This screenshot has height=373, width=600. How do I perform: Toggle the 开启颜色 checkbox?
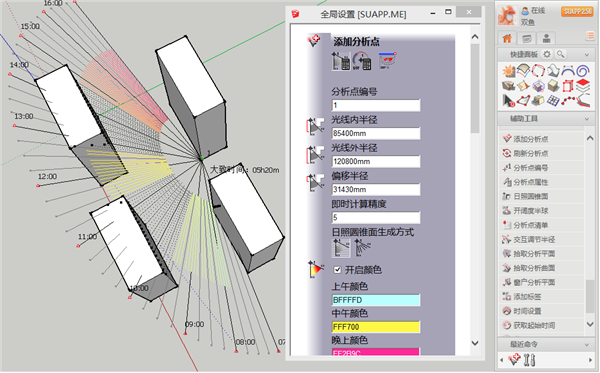point(337,270)
